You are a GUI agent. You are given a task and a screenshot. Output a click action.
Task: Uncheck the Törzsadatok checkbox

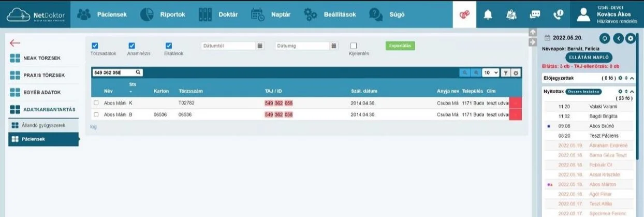(x=95, y=46)
